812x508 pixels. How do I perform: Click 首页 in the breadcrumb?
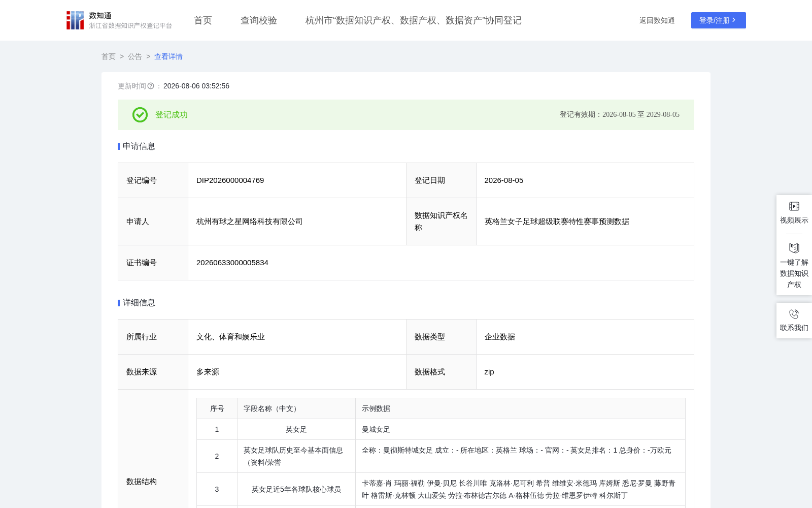[x=109, y=56]
